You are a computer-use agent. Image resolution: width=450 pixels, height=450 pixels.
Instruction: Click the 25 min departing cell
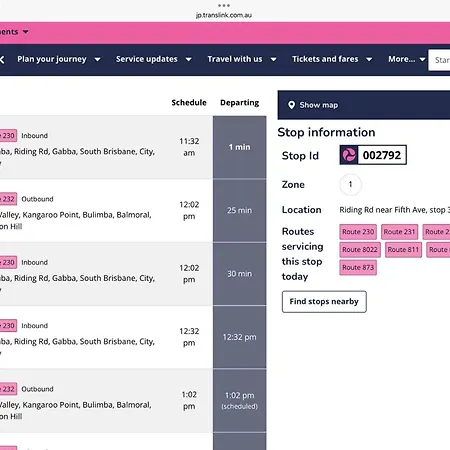click(x=239, y=210)
